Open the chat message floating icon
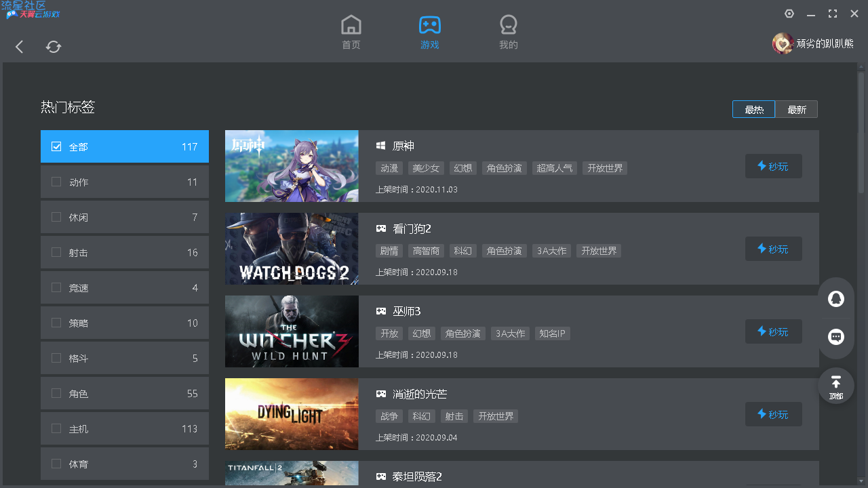 point(836,337)
